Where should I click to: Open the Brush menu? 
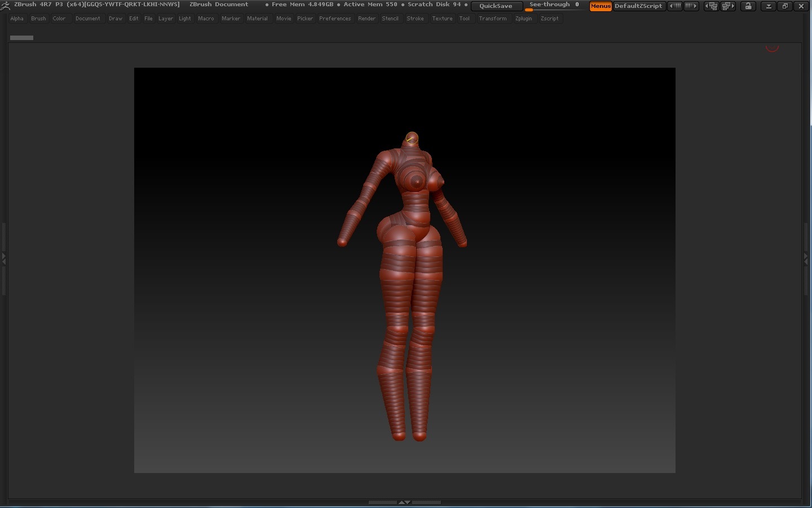point(38,19)
